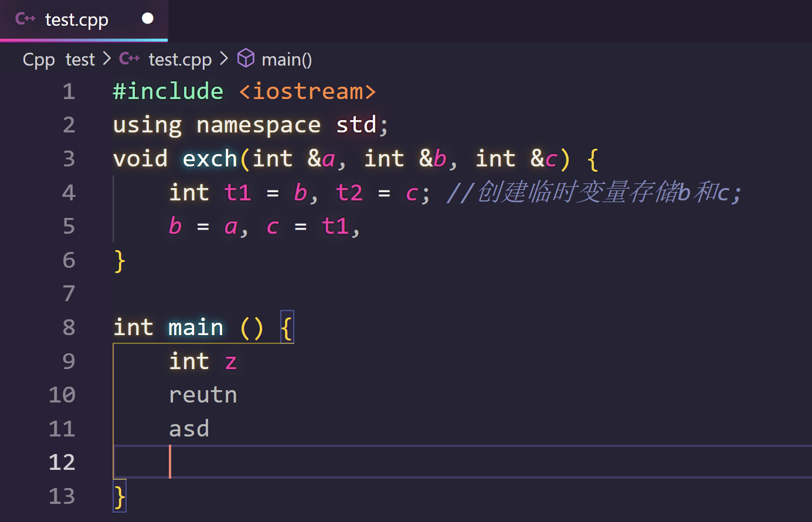Click the Chinese comment on line 4
The image size is (812, 522).
click(x=594, y=193)
